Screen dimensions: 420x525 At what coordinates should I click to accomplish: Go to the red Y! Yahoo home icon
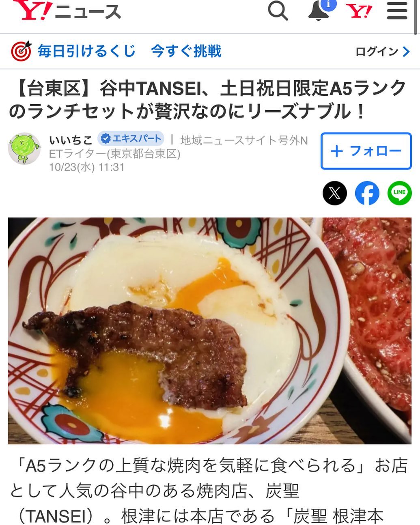pos(359,11)
